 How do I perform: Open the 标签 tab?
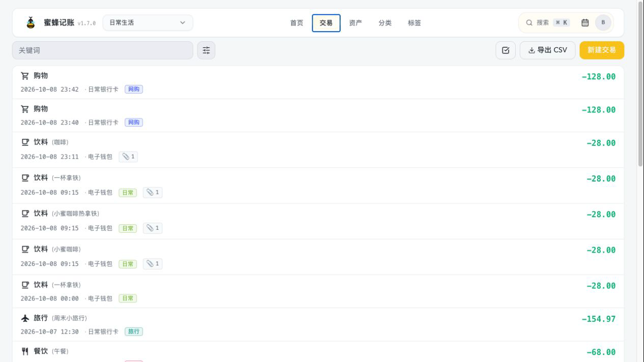[414, 23]
